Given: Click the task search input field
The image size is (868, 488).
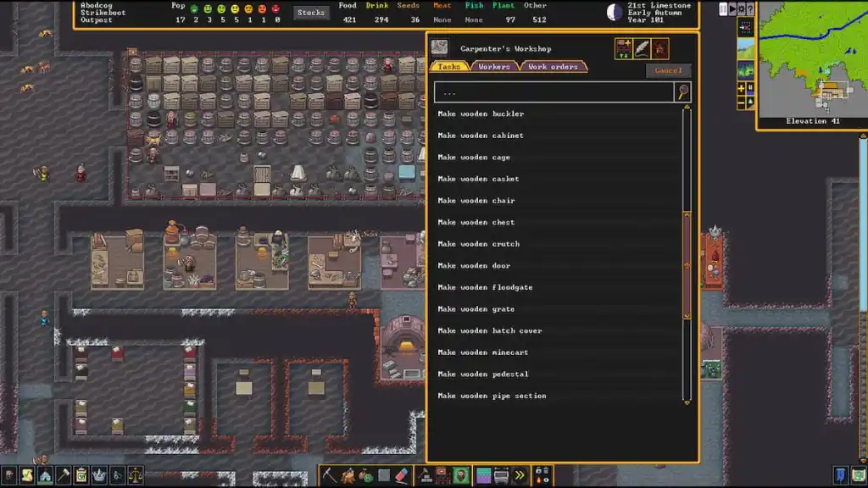Looking at the screenshot, I should (554, 91).
